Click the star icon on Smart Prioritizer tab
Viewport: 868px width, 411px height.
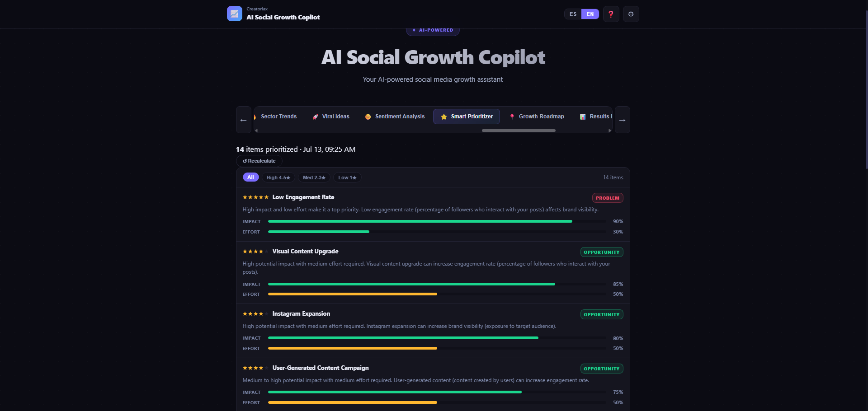click(x=444, y=117)
